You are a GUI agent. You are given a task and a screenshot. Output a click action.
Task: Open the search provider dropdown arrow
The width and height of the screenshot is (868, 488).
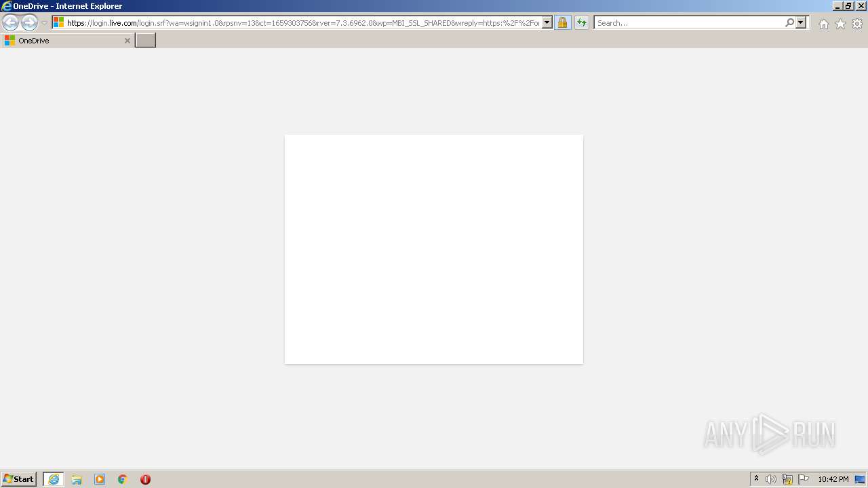pyautogui.click(x=801, y=23)
